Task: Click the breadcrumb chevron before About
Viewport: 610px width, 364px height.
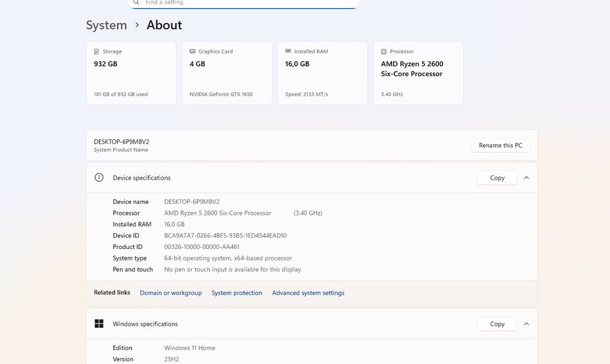Action: tap(137, 25)
